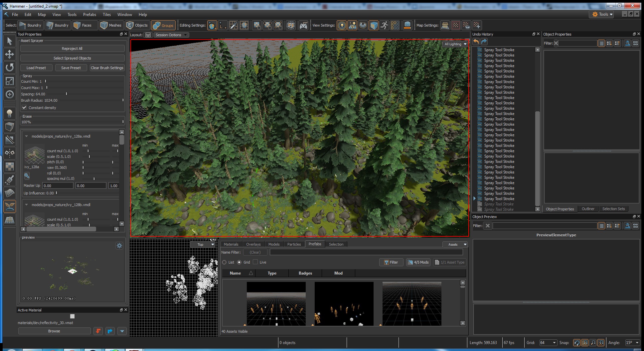Viewport: 644px width, 351px height.
Task: Toggle the Constant density checkbox
Action: 24,108
